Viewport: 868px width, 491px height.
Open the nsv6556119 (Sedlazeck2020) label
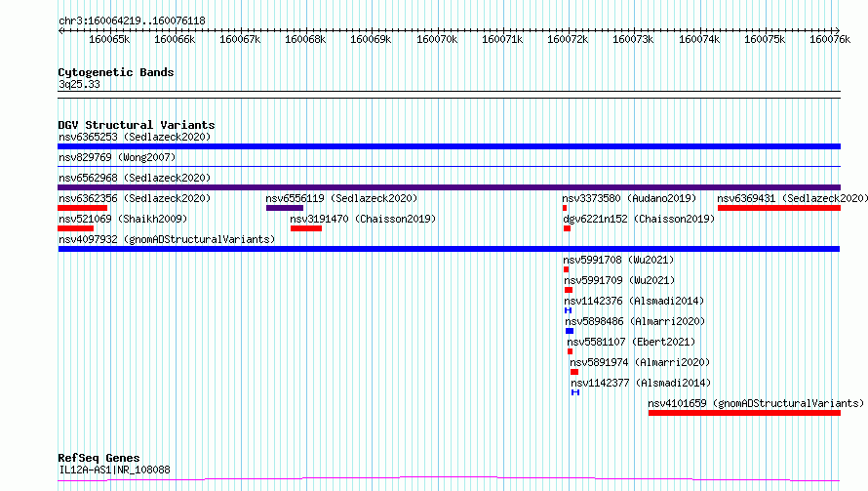(341, 198)
